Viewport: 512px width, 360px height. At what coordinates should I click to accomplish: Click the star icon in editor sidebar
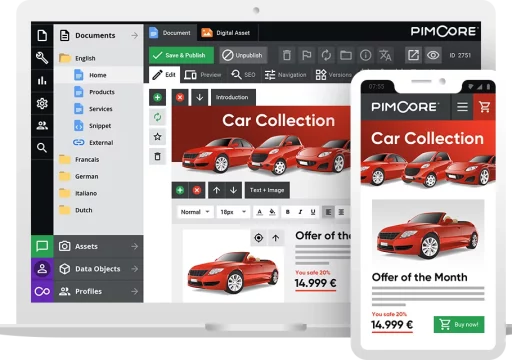(x=157, y=137)
